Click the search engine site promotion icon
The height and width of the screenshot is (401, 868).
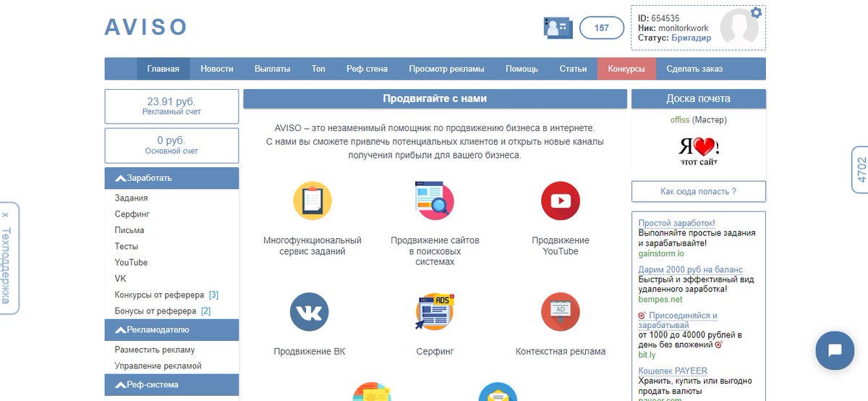435,200
